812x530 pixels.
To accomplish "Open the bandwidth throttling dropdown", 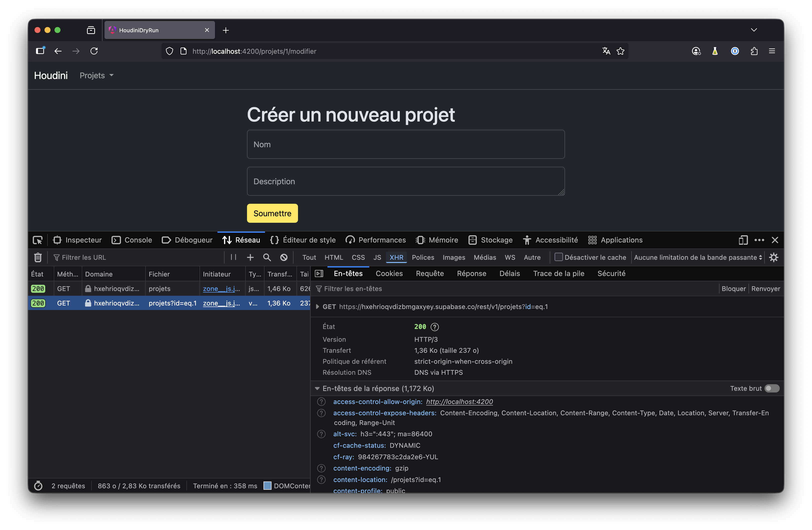I will [x=698, y=257].
